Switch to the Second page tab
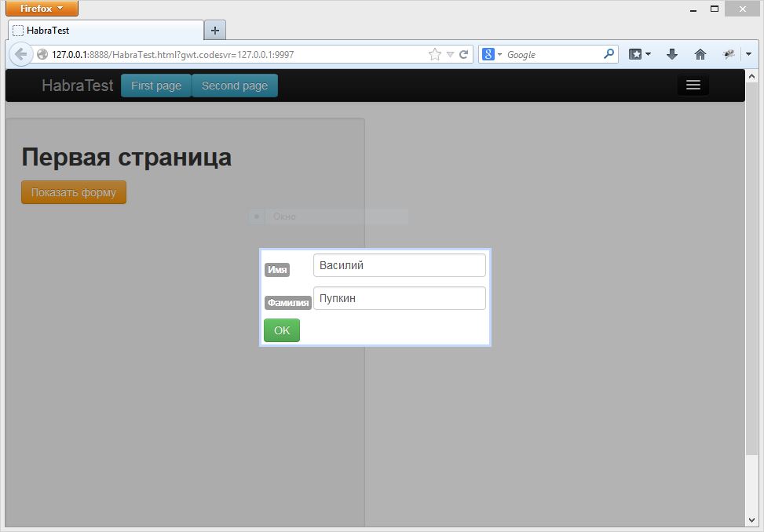Image resolution: width=764 pixels, height=532 pixels. (x=234, y=86)
